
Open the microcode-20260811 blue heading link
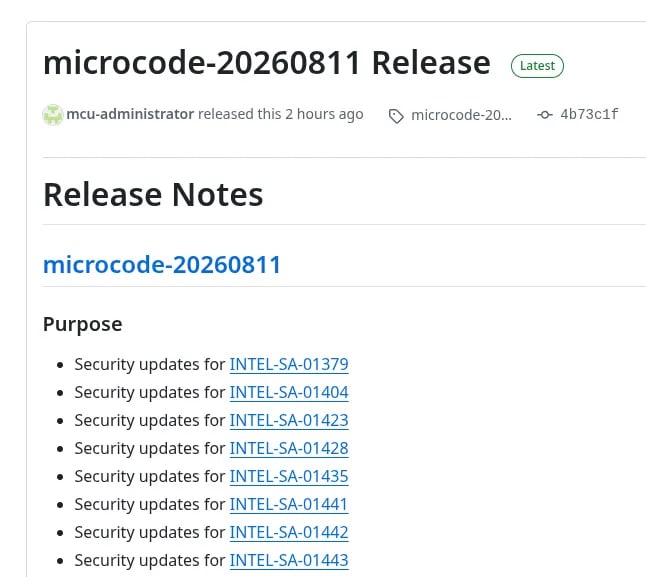coord(162,264)
